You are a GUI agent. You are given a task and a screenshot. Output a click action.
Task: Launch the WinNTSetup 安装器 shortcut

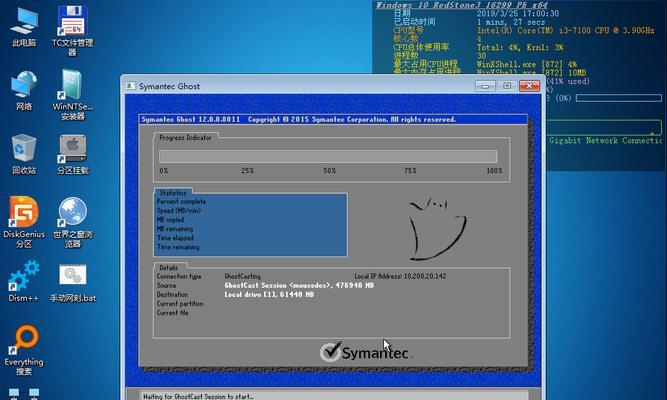tap(72, 94)
